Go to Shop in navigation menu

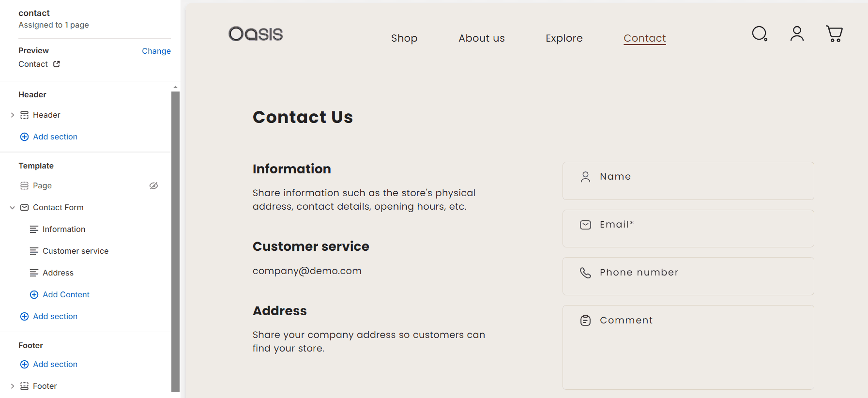(404, 38)
